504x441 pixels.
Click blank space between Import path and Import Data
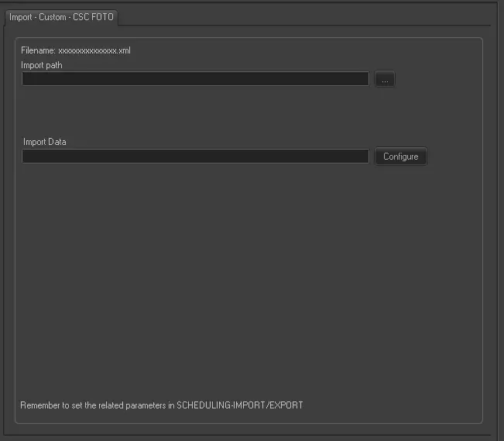(x=194, y=112)
